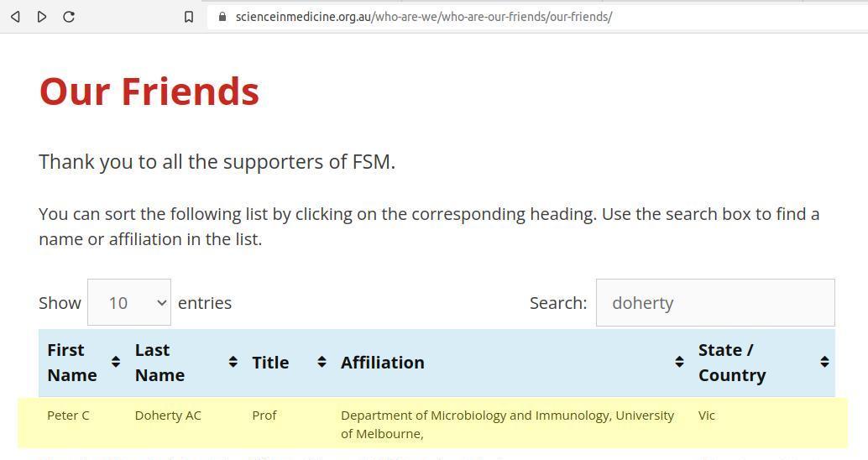
Task: Reload the current page
Action: [69, 17]
